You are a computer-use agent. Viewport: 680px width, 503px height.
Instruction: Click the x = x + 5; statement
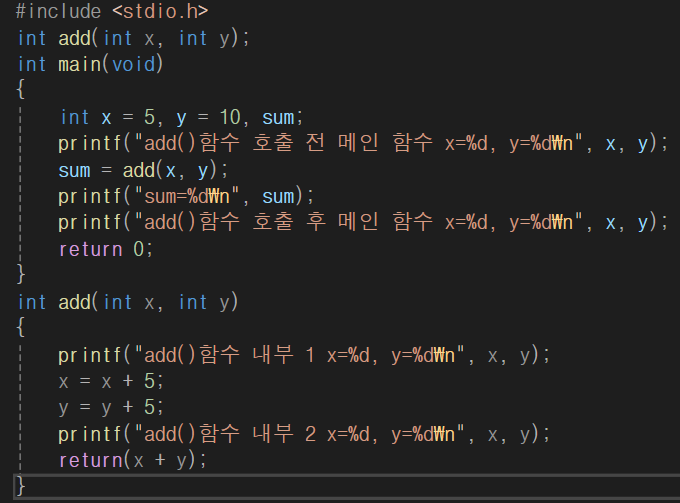(111, 382)
